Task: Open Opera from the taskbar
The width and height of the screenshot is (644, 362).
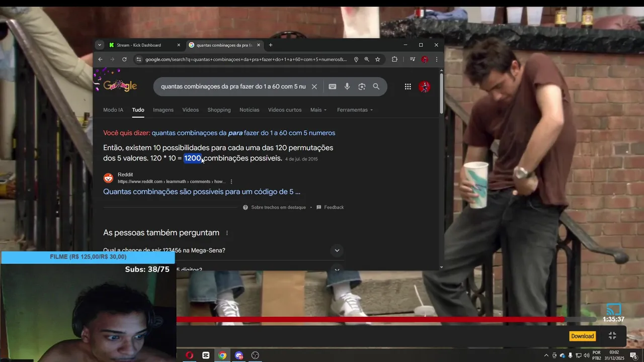Action: pyautogui.click(x=189, y=355)
